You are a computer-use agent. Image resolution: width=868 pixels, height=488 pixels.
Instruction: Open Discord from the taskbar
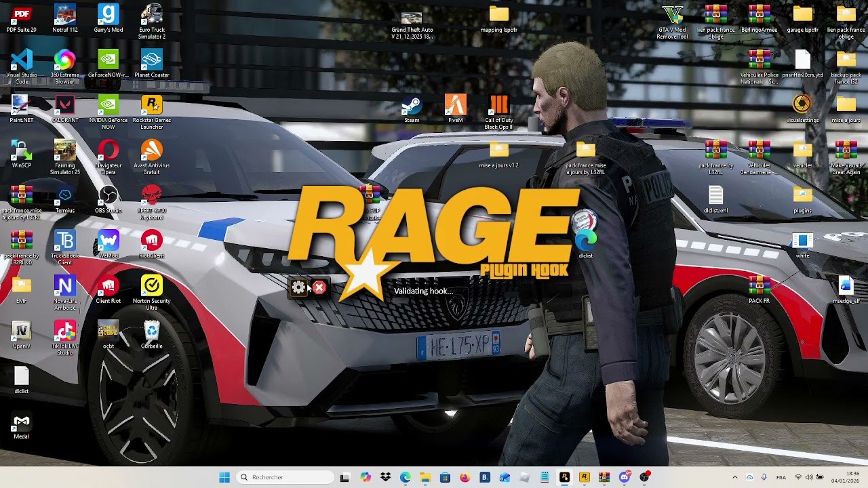point(625,477)
